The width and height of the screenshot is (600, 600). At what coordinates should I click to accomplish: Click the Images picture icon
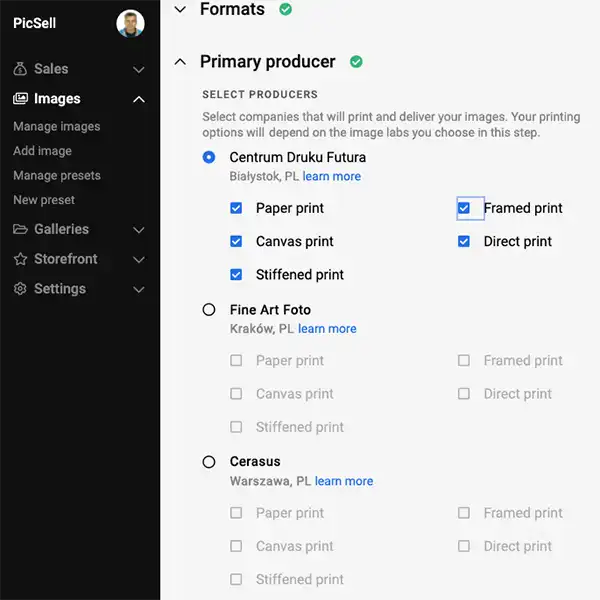(20, 99)
